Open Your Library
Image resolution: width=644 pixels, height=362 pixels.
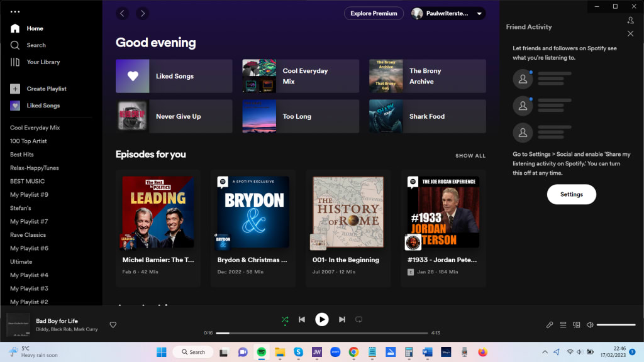(35, 62)
